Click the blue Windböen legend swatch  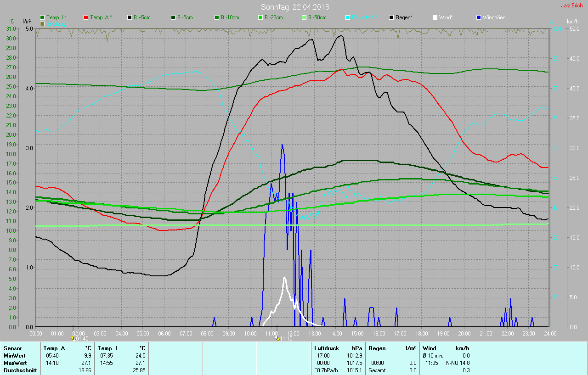pos(479,17)
